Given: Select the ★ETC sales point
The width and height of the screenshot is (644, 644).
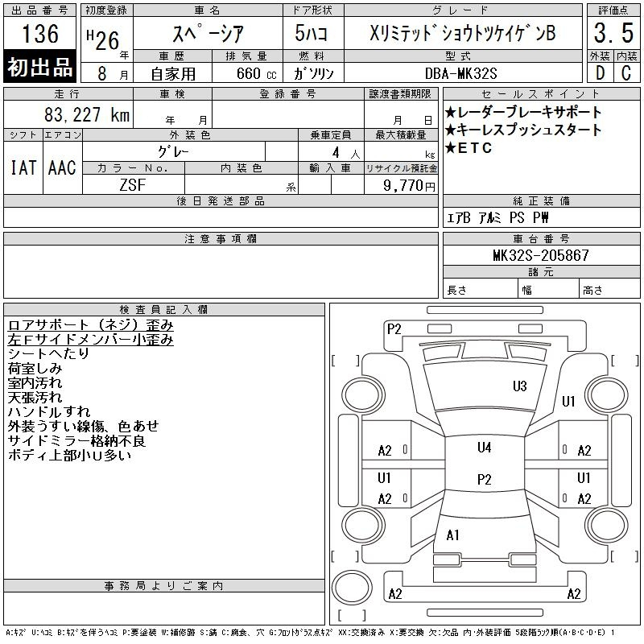Looking at the screenshot, I should [469, 147].
